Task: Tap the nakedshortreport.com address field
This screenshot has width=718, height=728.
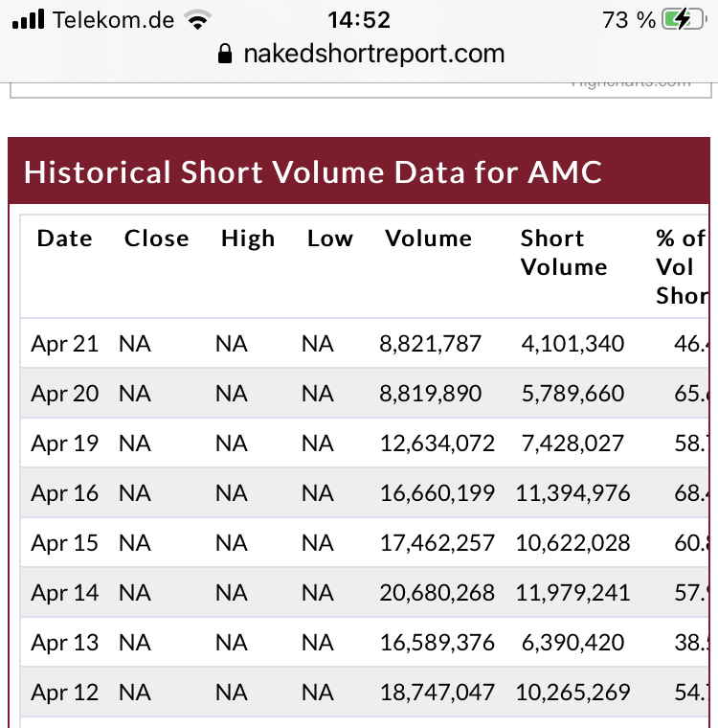Action: (x=373, y=55)
